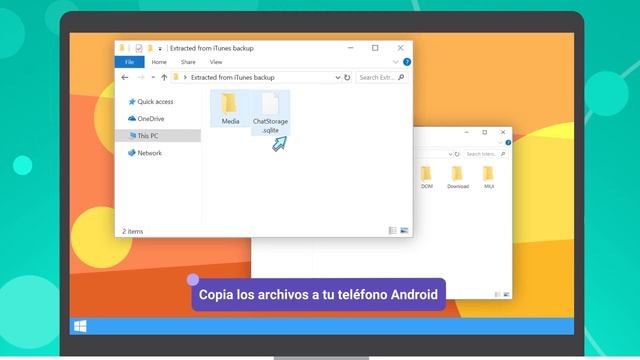The width and height of the screenshot is (640, 360).
Task: Close the back Explorer window
Action: (503, 132)
